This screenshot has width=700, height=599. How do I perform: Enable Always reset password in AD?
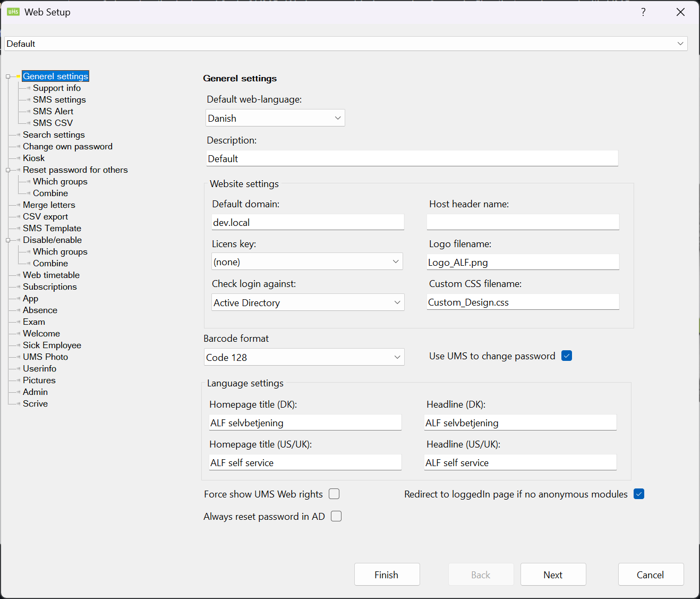(336, 517)
